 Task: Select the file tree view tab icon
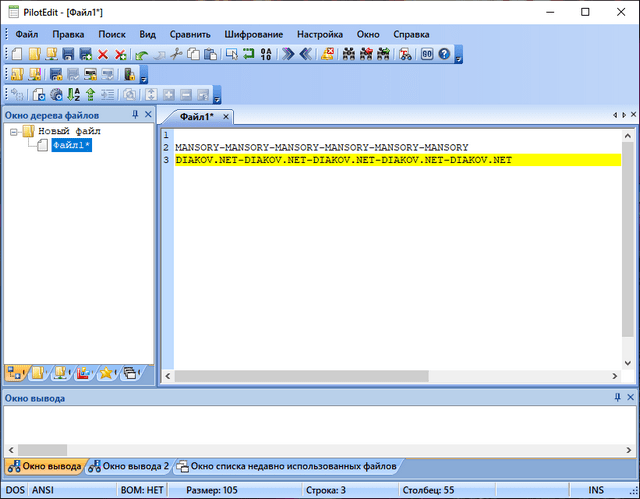(15, 373)
